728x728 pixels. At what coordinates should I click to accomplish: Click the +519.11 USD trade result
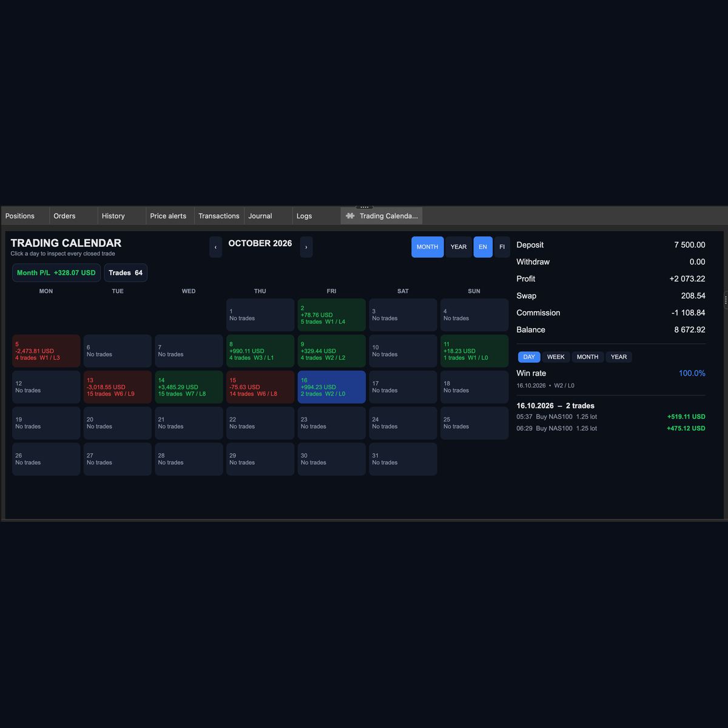tap(686, 417)
